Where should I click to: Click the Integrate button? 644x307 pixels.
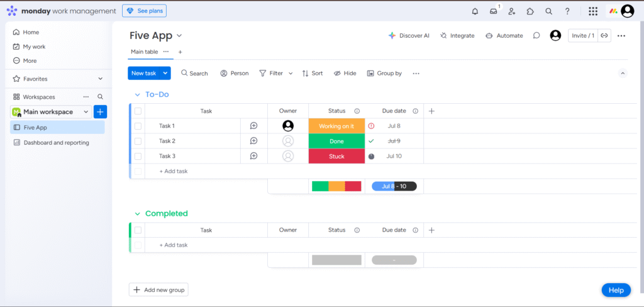click(x=457, y=36)
